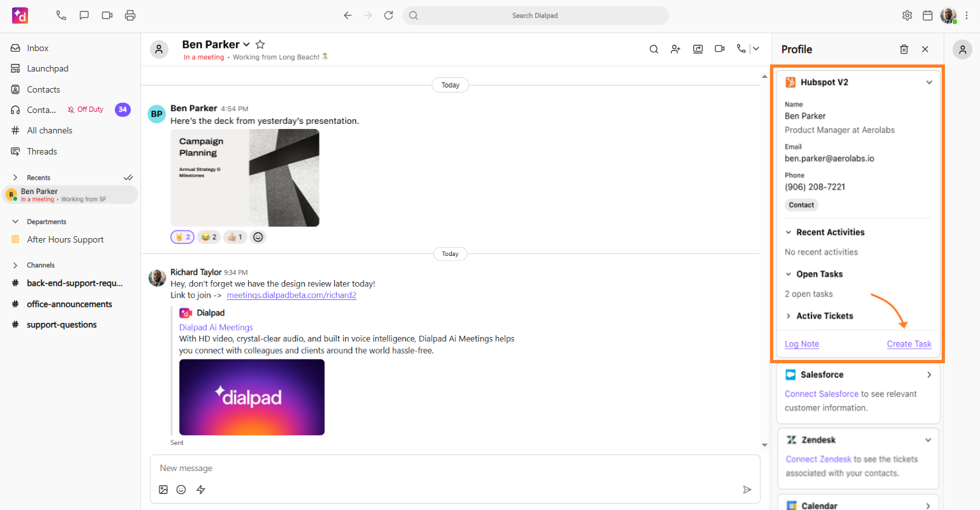Viewport: 980px width, 510px height.
Task: Open settings gear icon
Action: tap(907, 15)
